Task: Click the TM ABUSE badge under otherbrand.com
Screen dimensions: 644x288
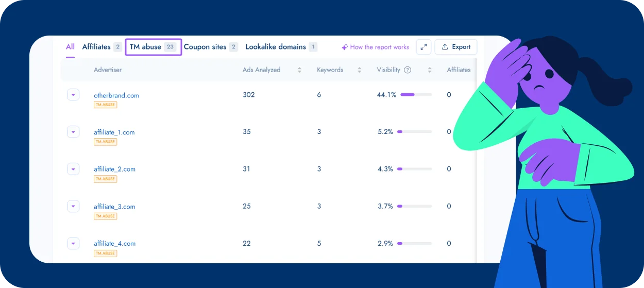Action: [x=105, y=105]
